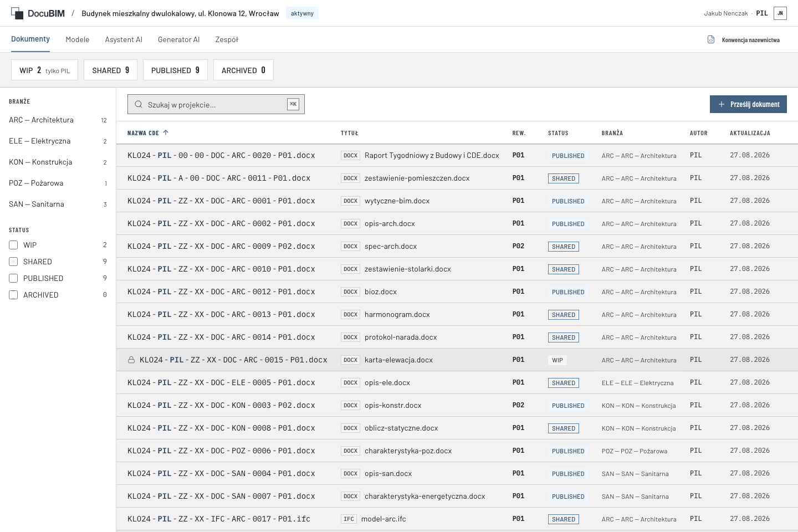Open the JN user avatar
Image resolution: width=798 pixels, height=532 pixels.
780,13
